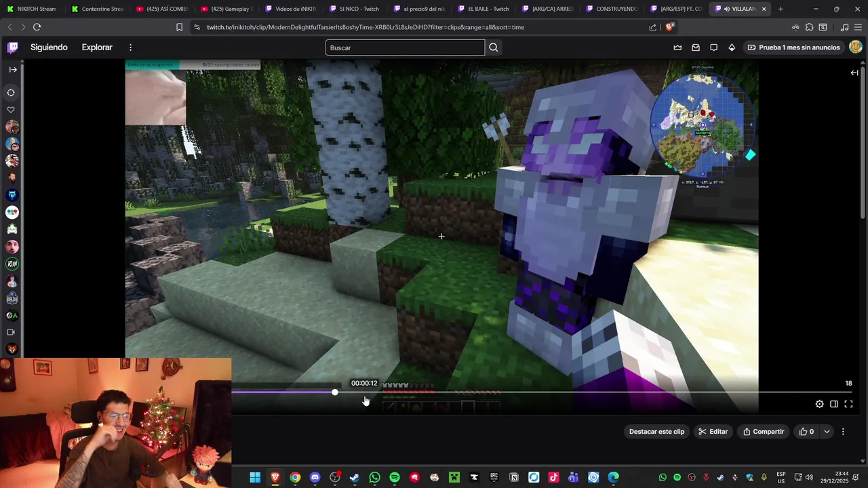868x488 pixels.
Task: Switch to the EL BAILE - Twitch tab
Action: (483, 9)
